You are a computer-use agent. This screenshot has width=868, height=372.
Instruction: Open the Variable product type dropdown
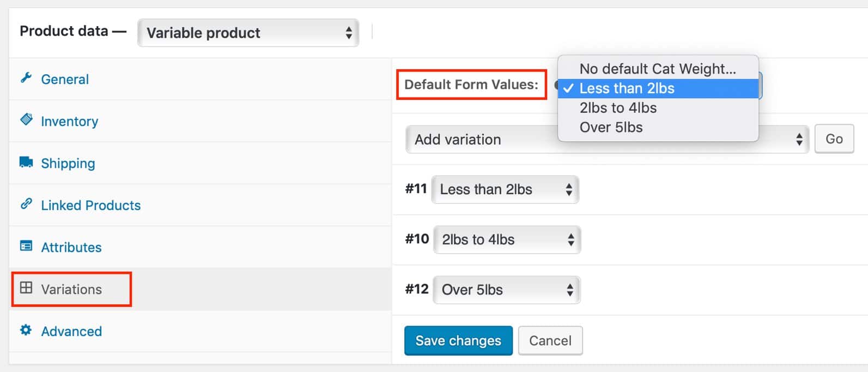[248, 33]
